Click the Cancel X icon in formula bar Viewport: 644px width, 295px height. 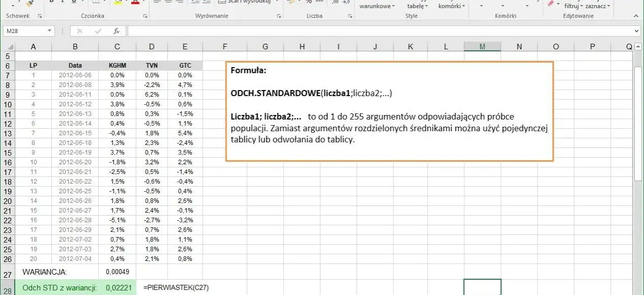coord(79,31)
